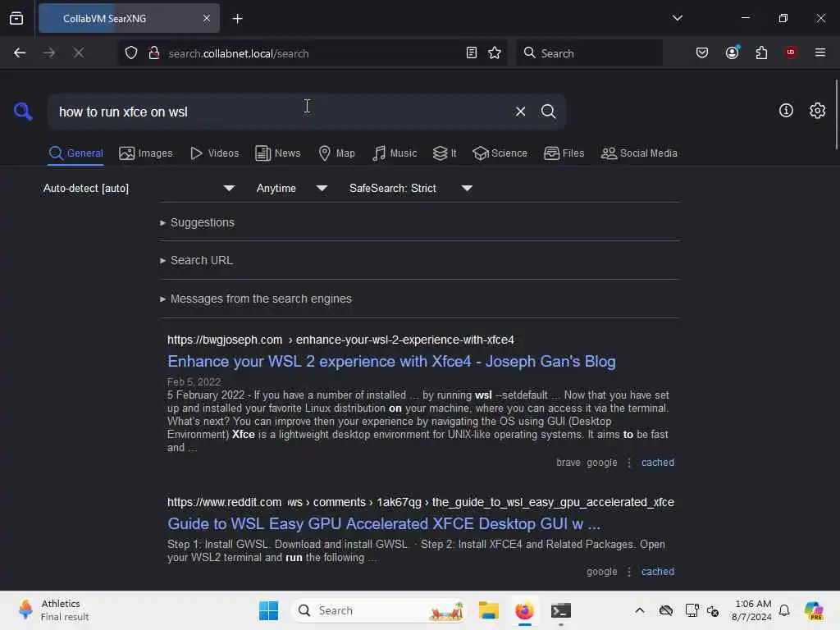Toggle reader view icon in address bar
840x630 pixels.
[472, 52]
